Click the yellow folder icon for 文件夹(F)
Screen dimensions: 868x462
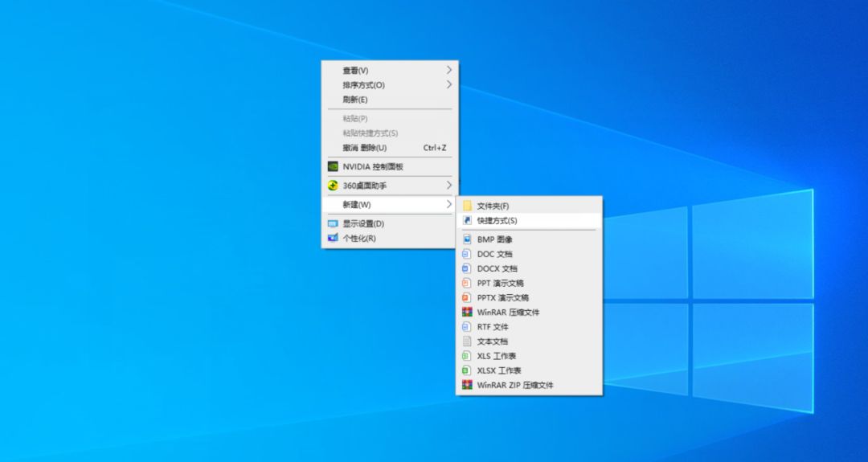point(467,206)
